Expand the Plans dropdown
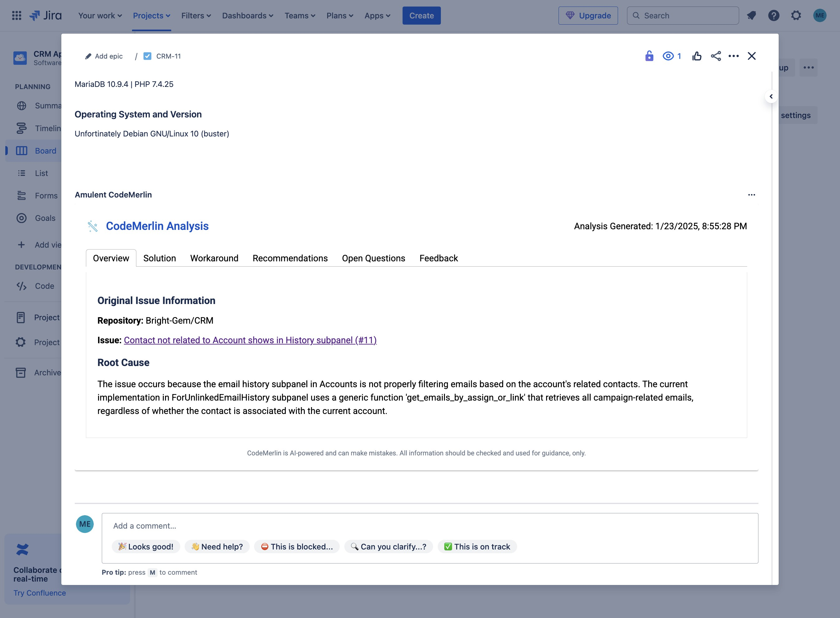The image size is (840, 618). (x=339, y=15)
